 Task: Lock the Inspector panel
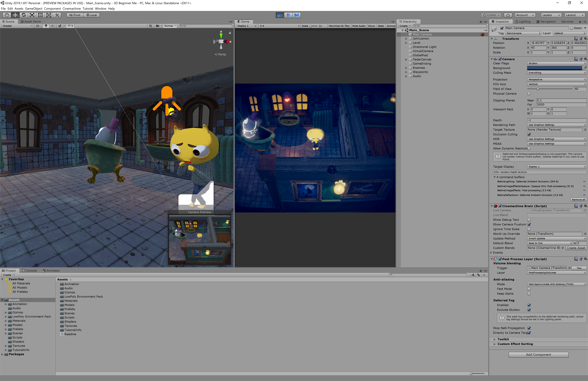coord(580,22)
